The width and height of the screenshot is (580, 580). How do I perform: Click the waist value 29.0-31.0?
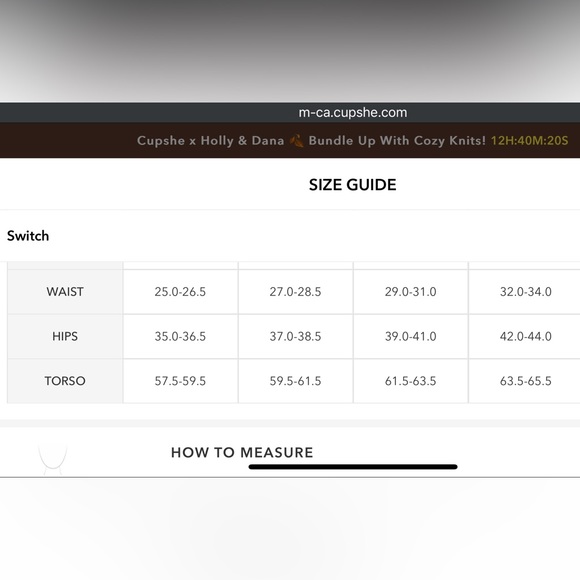pyautogui.click(x=411, y=291)
